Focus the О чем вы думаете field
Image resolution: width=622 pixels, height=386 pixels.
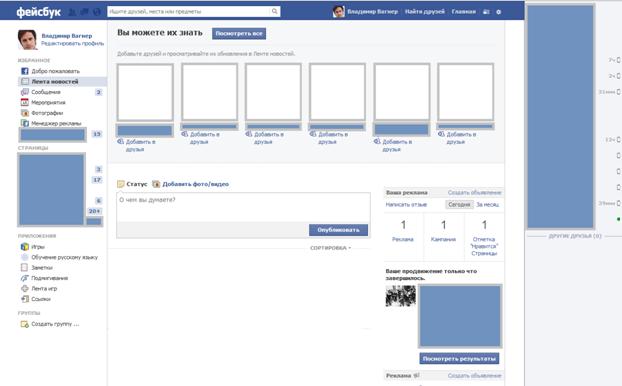click(243, 207)
